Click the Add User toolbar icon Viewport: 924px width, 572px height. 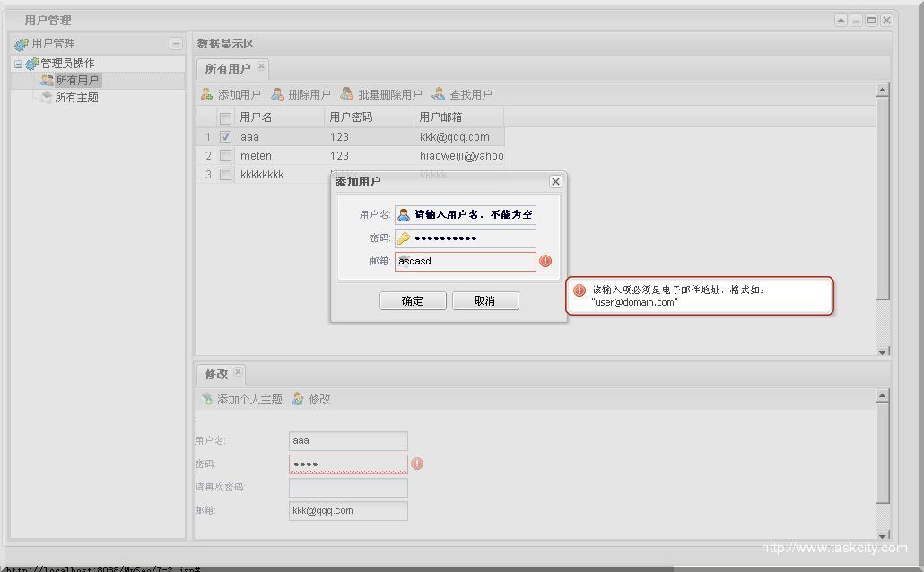pyautogui.click(x=206, y=94)
